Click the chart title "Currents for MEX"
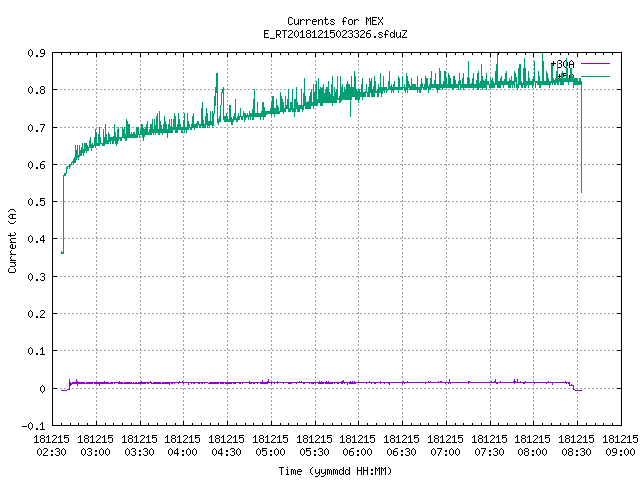Image resolution: width=640 pixels, height=480 pixels. click(x=335, y=21)
